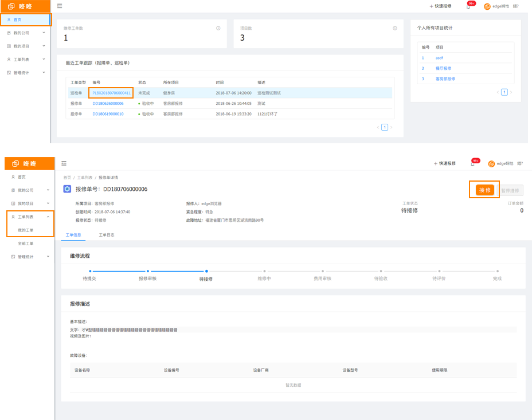This screenshot has width=532, height=420.
Task: Expand 管理统计 below 全部工单 in sidebar
Action: (48, 257)
